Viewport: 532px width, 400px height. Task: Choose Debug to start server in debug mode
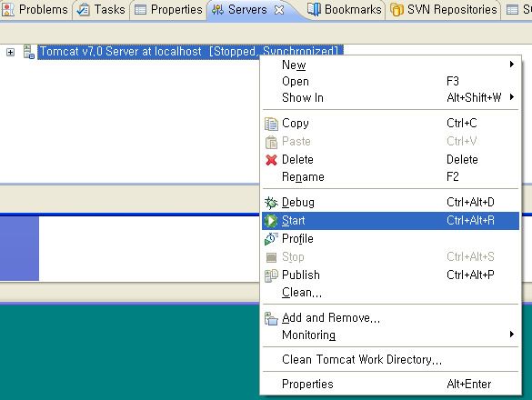click(x=390, y=202)
